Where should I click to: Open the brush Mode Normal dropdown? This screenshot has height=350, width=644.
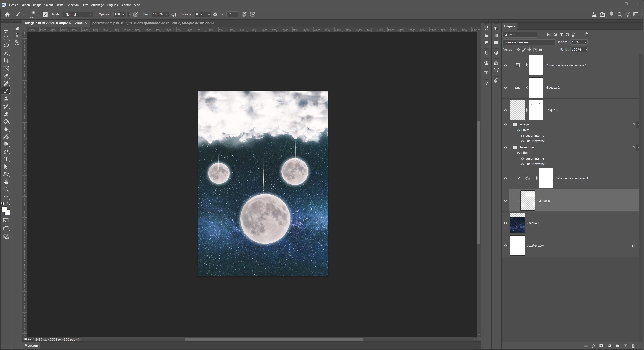tap(79, 14)
